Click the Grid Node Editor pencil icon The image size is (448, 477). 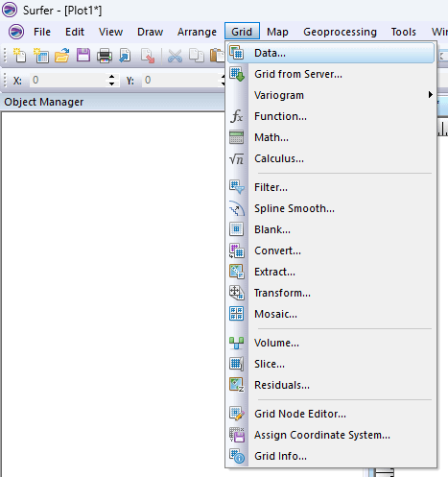(237, 414)
